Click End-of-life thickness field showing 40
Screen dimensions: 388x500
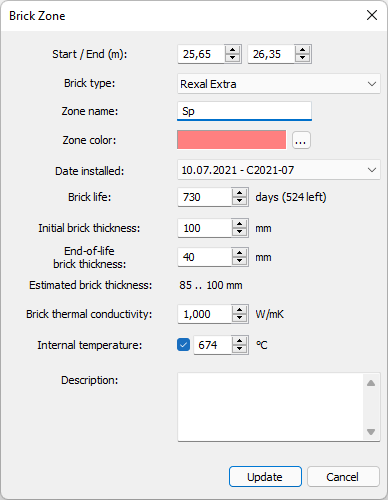coord(205,257)
